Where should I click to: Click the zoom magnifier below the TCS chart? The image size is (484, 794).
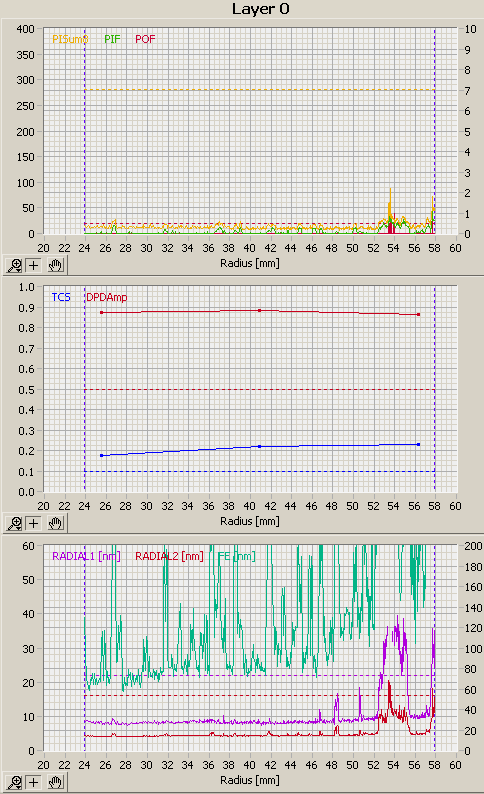coord(14,523)
